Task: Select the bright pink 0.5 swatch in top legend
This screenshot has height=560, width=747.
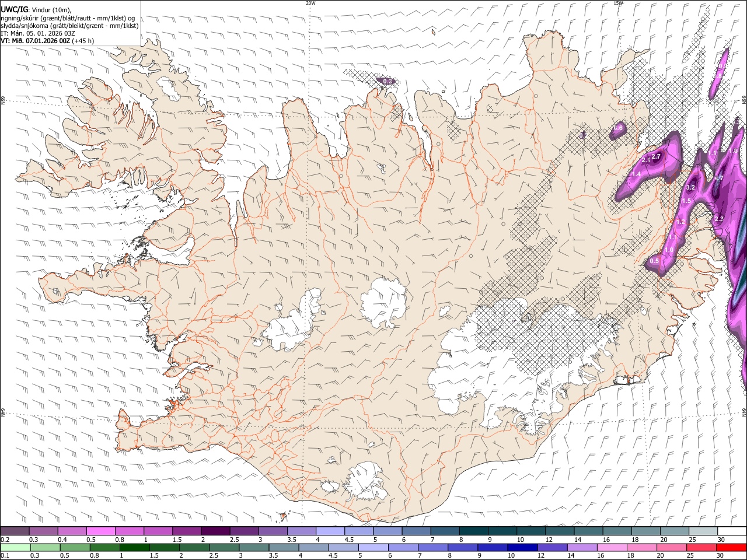Action: 100,531
